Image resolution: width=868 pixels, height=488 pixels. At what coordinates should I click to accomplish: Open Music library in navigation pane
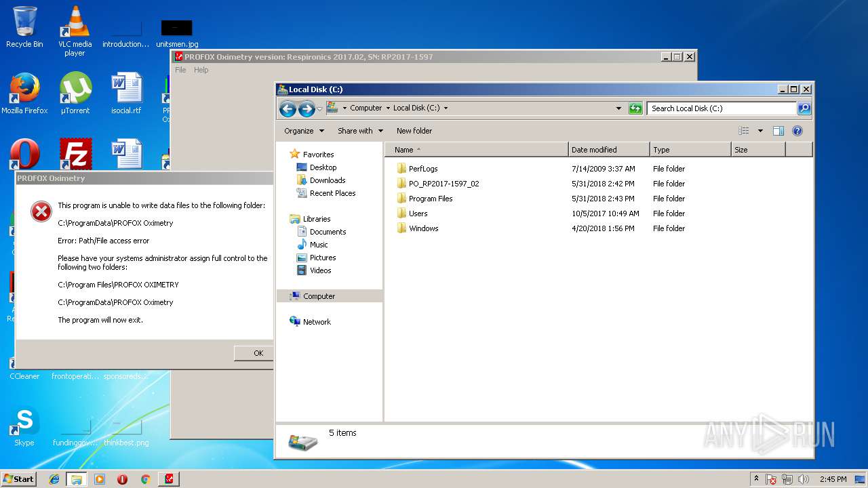pos(319,245)
